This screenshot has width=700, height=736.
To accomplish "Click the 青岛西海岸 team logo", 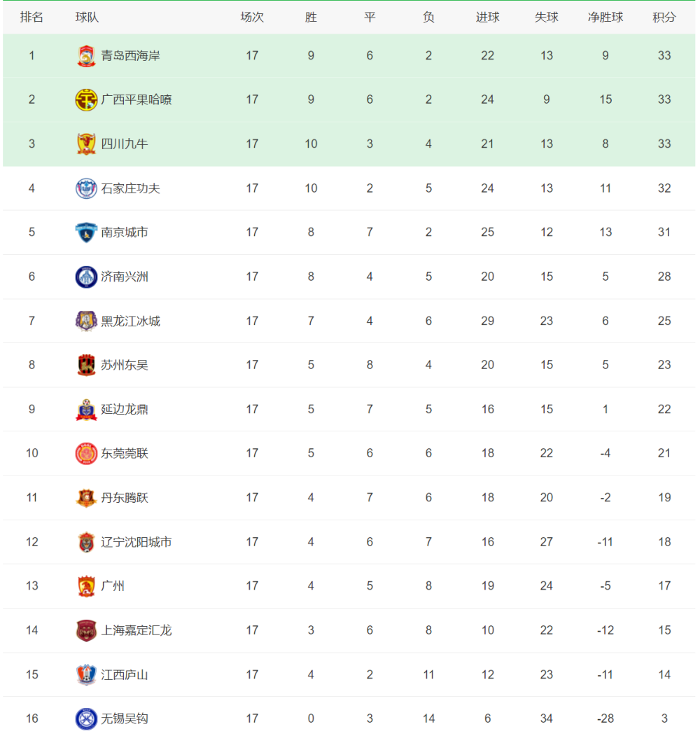I will (86, 55).
